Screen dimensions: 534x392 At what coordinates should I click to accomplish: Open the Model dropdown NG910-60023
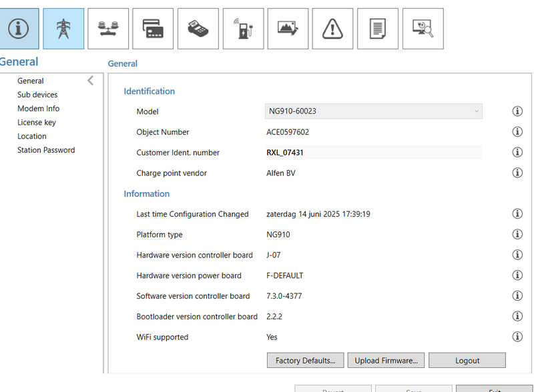coord(374,111)
